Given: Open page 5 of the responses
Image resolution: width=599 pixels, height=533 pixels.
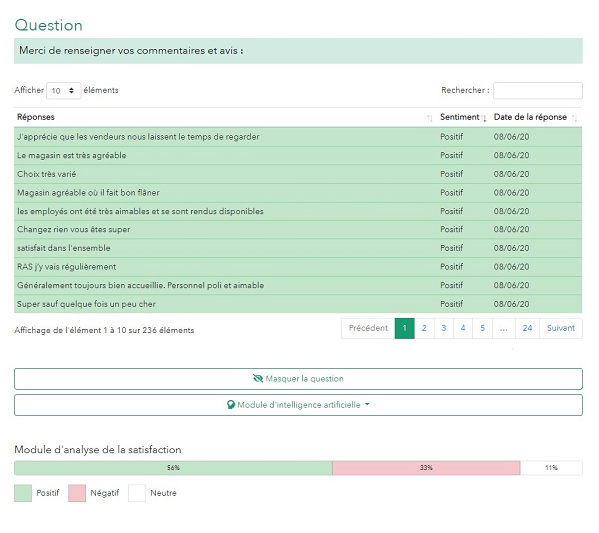Looking at the screenshot, I should (482, 328).
